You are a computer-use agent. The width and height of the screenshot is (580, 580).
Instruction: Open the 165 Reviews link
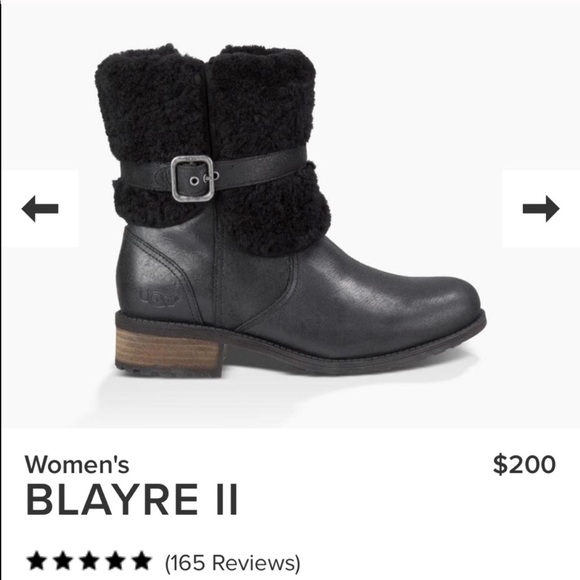(x=233, y=563)
